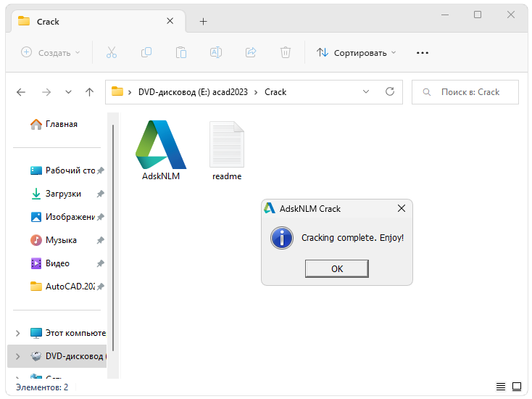Click the Crack breadcrumb segment
Viewport: 532px width, 399px height.
[275, 92]
